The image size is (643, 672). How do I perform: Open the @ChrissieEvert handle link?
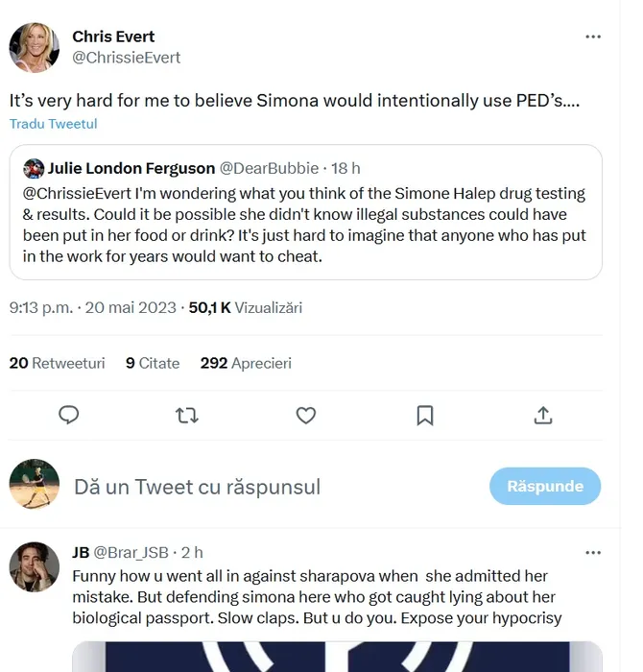pos(127,58)
